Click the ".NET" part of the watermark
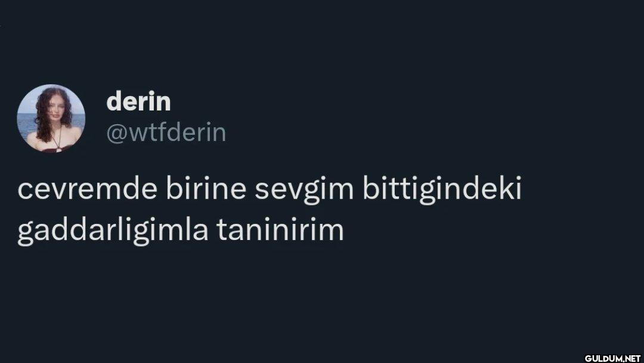Image resolution: width=644 pixels, height=363 pixels. 631,358
